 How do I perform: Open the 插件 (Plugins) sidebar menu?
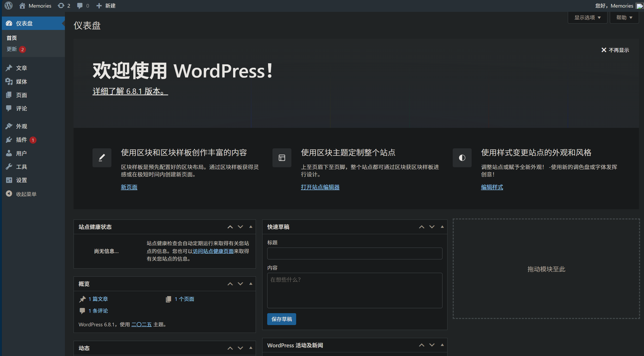tap(21, 140)
